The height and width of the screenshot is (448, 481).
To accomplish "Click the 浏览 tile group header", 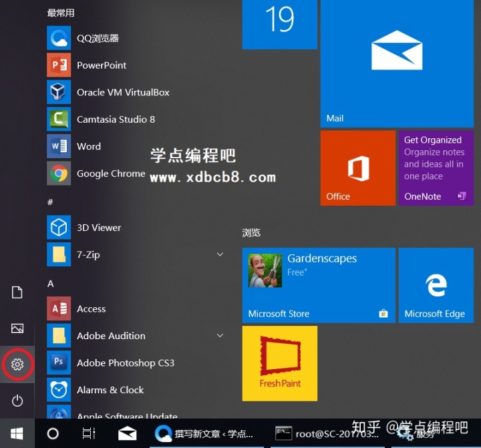I will [x=251, y=233].
